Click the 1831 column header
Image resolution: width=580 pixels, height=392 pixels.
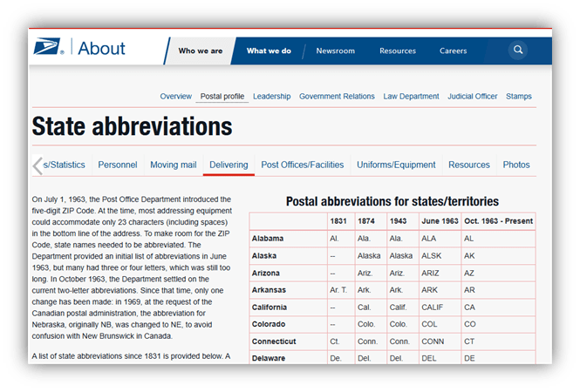click(x=338, y=221)
